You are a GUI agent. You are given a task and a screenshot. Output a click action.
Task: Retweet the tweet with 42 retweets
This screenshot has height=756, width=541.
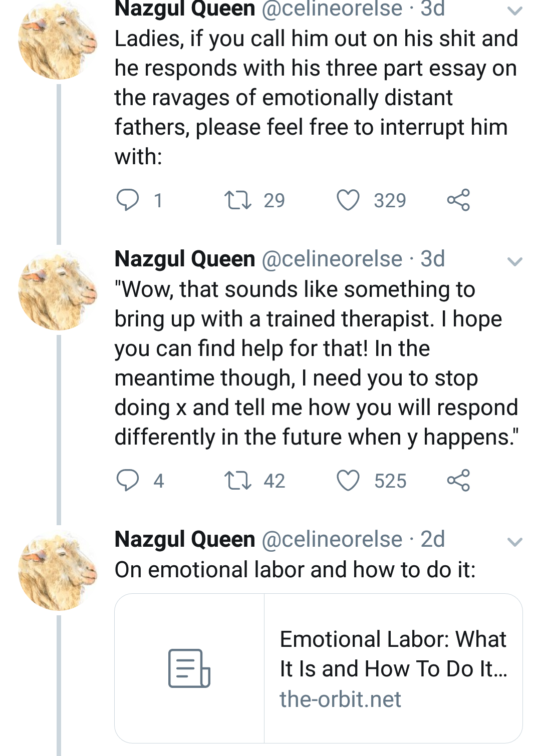tap(237, 480)
